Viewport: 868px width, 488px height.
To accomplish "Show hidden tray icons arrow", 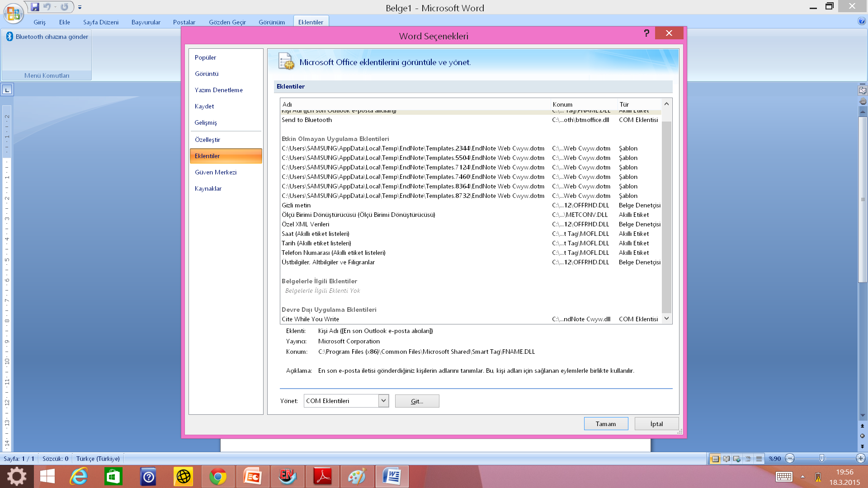I will pyautogui.click(x=802, y=477).
